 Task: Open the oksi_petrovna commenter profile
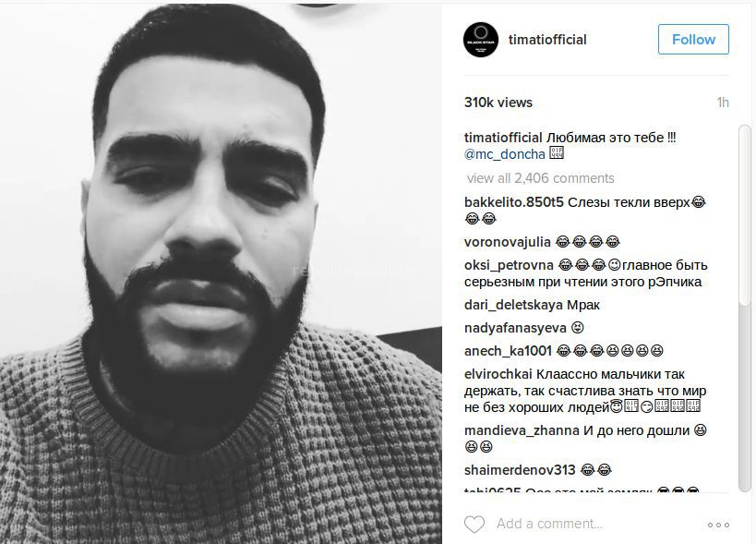(x=509, y=265)
